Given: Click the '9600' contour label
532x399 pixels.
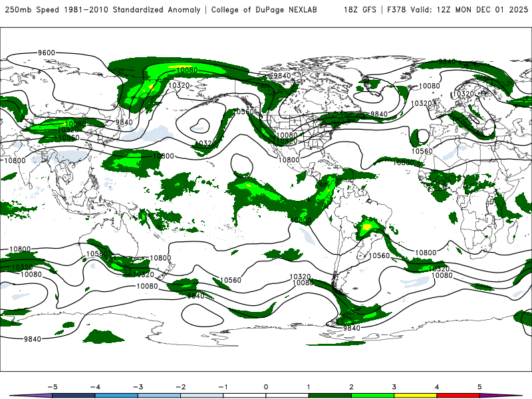Looking at the screenshot, I should click(x=47, y=53).
